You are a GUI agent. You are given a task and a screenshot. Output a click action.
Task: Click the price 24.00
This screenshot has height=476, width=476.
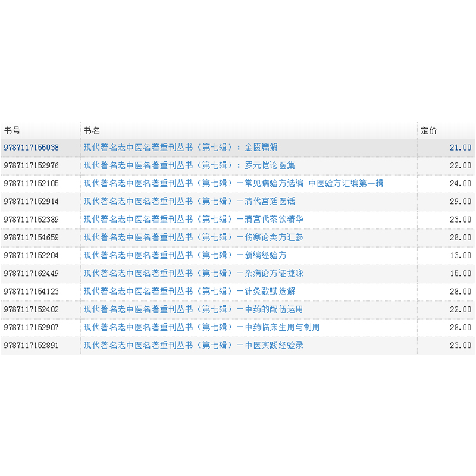[x=461, y=183]
